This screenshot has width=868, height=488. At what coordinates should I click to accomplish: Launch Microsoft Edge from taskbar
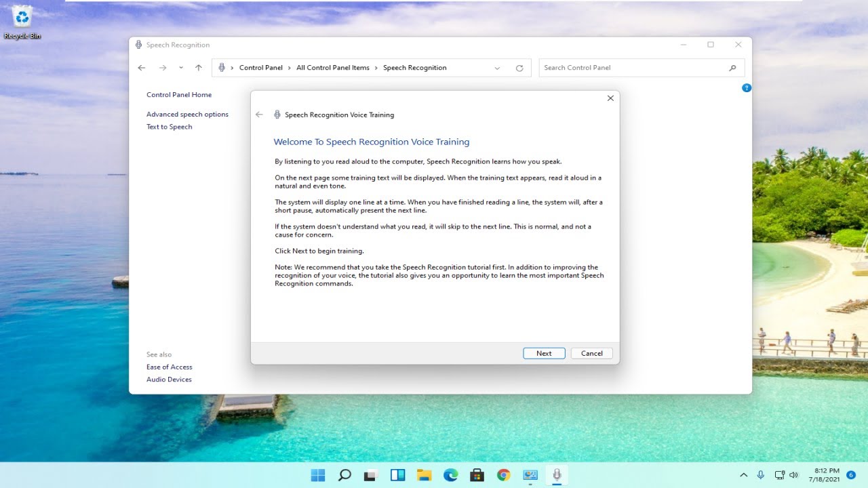450,475
